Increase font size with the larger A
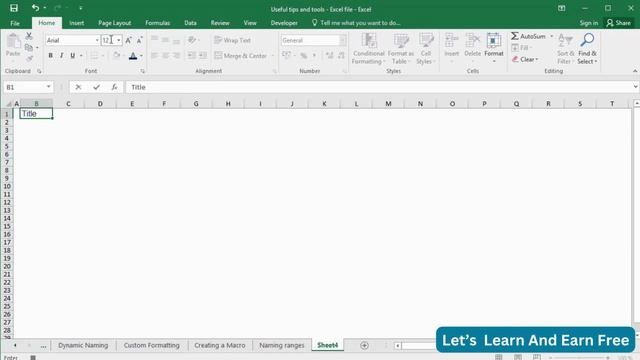 (x=128, y=40)
